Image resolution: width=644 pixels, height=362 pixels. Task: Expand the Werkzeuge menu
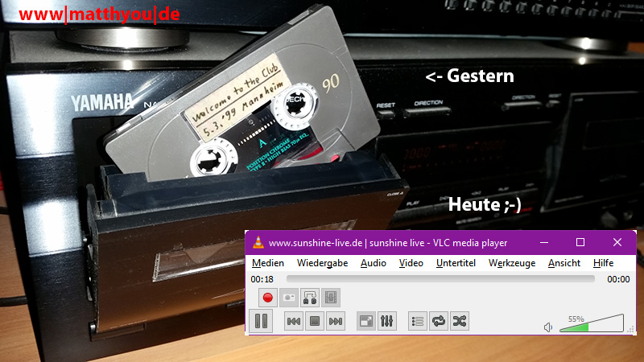(511, 263)
